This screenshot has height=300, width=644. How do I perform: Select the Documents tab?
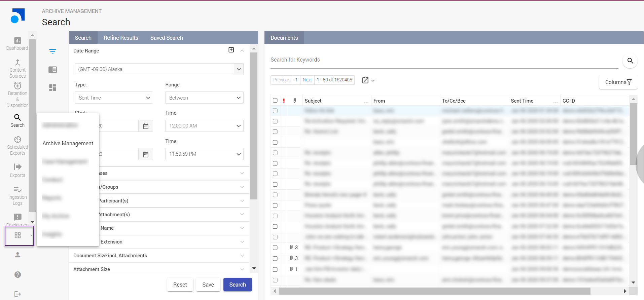(x=284, y=38)
